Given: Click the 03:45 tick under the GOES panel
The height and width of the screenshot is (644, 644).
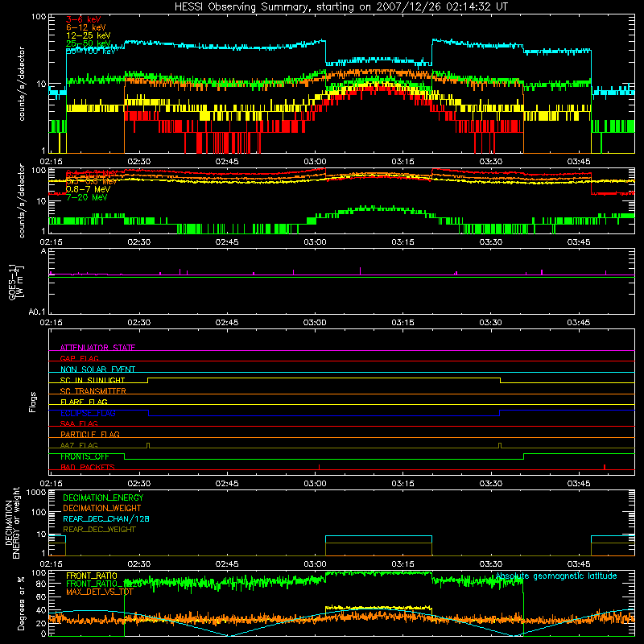Looking at the screenshot, I should click(579, 323).
